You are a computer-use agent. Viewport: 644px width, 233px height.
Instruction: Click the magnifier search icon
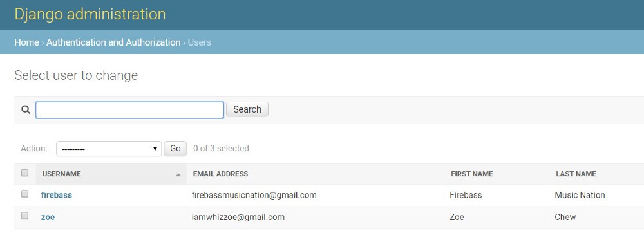pos(26,109)
